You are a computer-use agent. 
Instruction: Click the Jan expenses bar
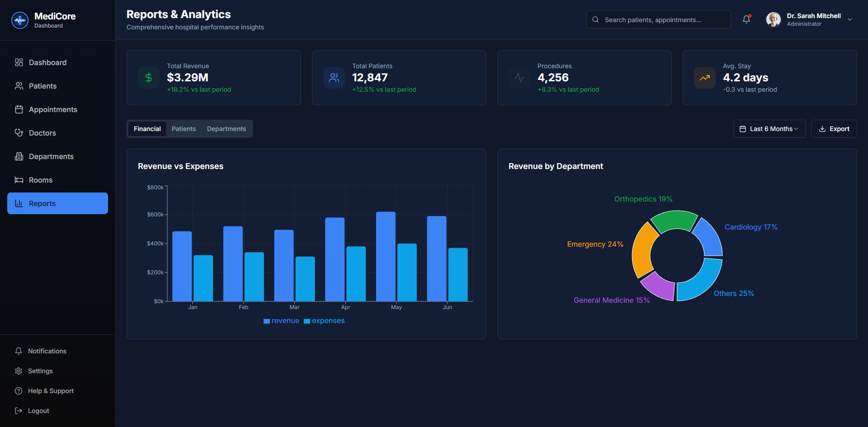(203, 278)
